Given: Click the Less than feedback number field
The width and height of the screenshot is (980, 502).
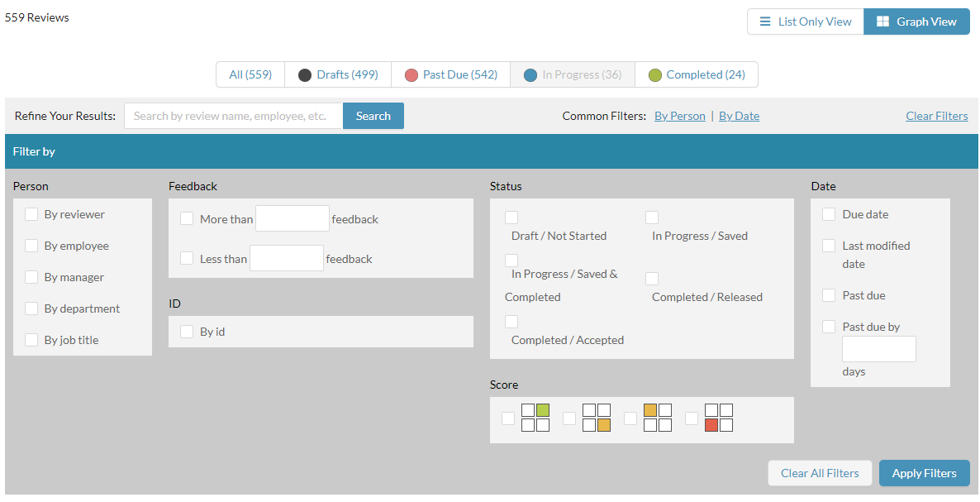Looking at the screenshot, I should pos(286,257).
